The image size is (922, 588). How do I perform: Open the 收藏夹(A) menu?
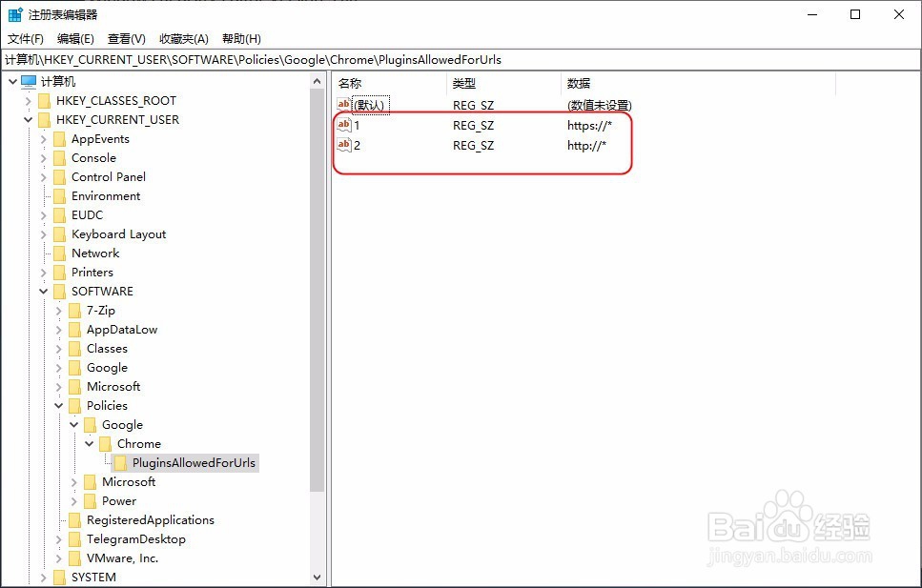(184, 39)
